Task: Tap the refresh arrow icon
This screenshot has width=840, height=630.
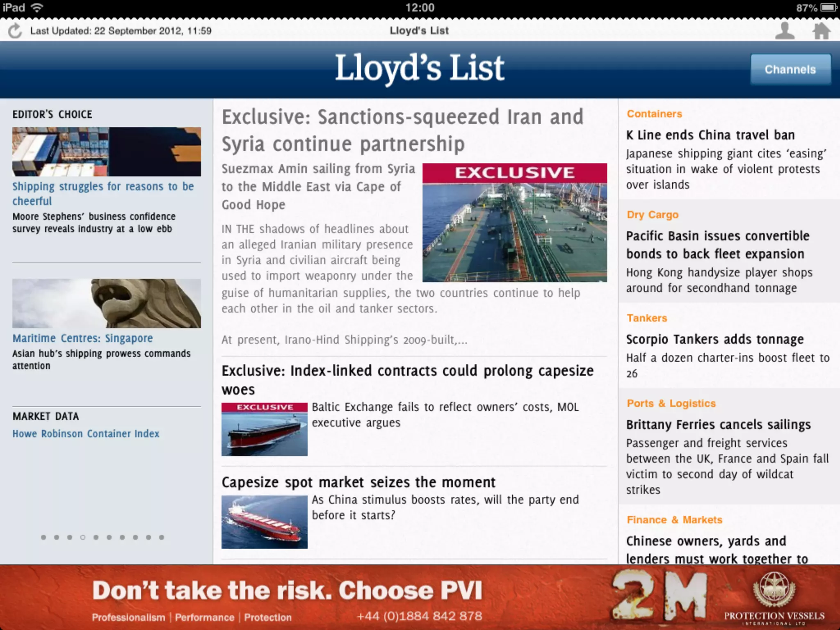Action: pyautogui.click(x=15, y=31)
